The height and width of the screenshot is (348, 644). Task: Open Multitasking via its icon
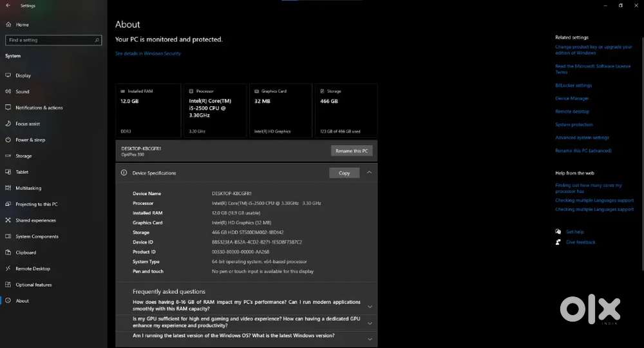tap(8, 188)
